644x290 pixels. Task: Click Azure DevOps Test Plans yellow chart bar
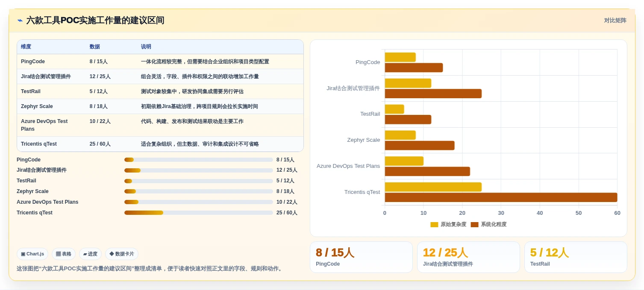[x=404, y=161]
